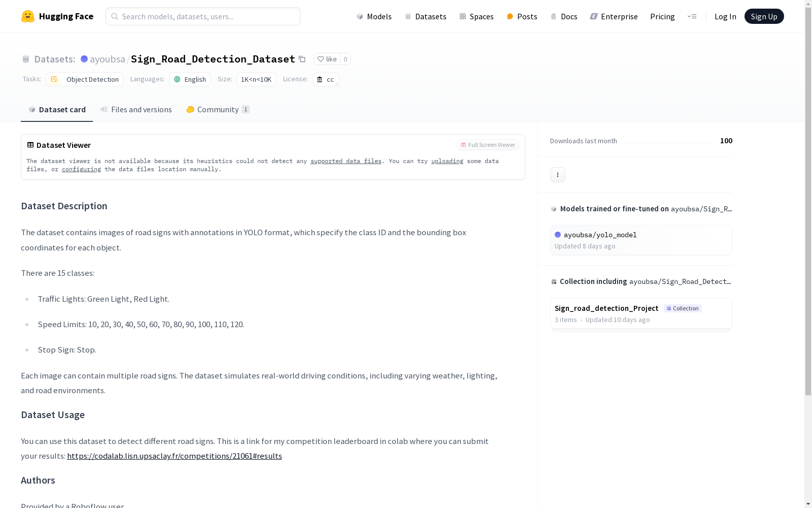Copy dataset name with the copy icon
This screenshot has width=812, height=508.
[302, 59]
